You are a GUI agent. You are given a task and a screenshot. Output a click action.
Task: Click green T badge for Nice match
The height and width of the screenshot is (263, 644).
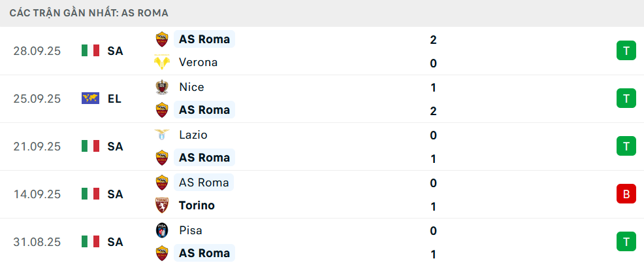(626, 99)
